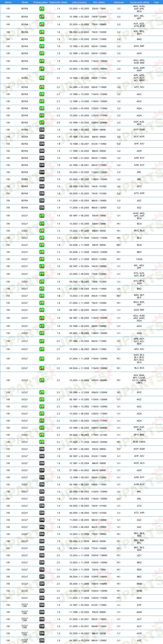Select diesel ON icon for BORA AHF, ASV
The image size is (163, 644).
tap(42, 144)
